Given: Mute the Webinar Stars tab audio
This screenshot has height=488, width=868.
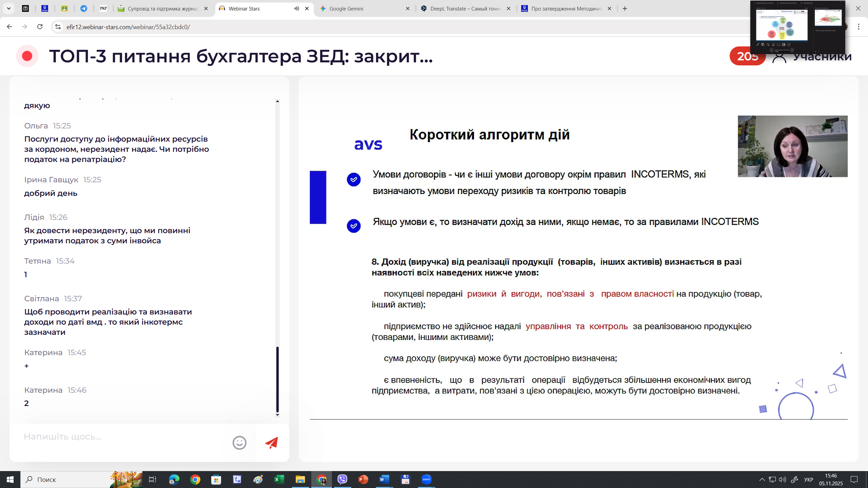Looking at the screenshot, I should point(297,8).
